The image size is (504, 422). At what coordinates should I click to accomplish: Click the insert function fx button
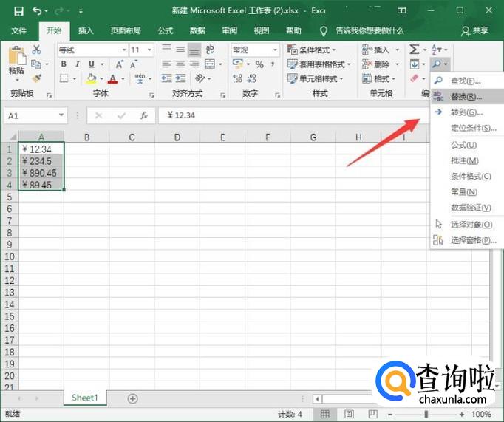(143, 115)
